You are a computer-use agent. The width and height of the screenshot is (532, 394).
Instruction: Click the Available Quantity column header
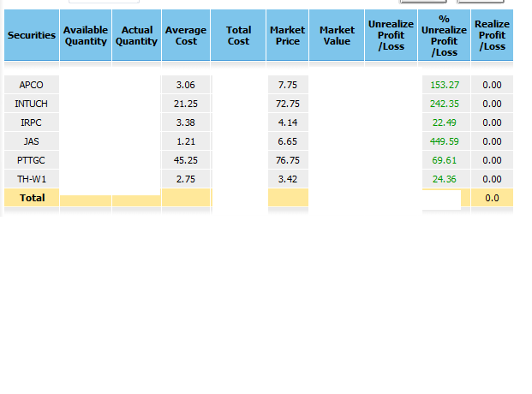(86, 35)
